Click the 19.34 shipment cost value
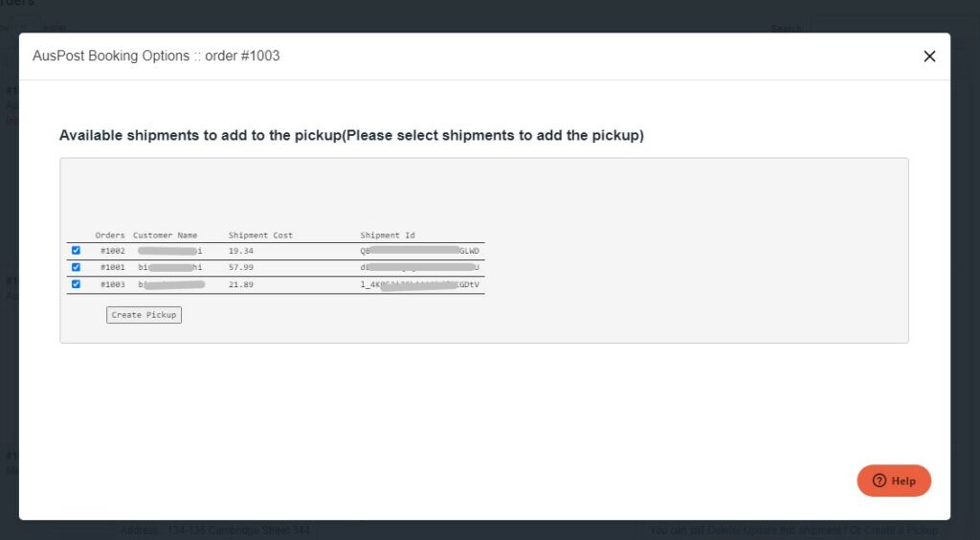Viewport: 980px width, 540px height. [241, 251]
